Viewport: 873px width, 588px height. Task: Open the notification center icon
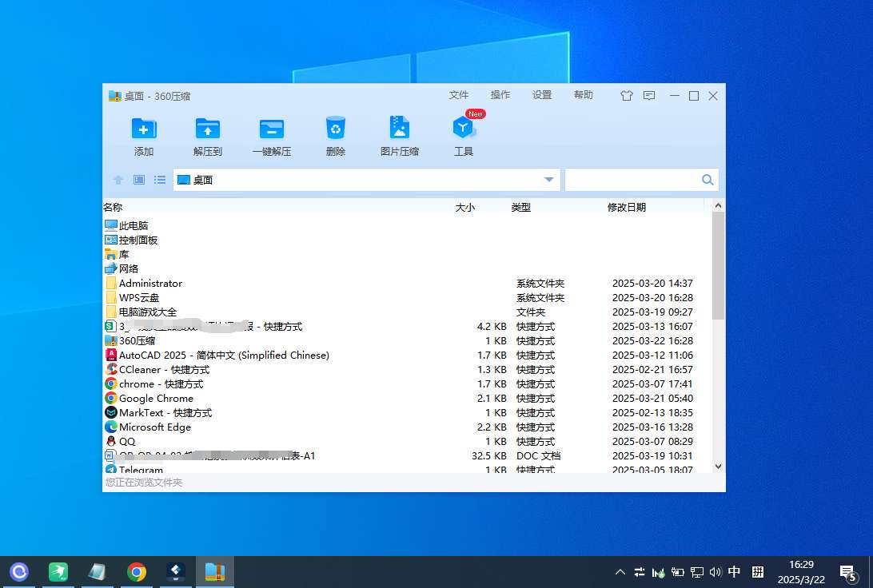click(848, 573)
